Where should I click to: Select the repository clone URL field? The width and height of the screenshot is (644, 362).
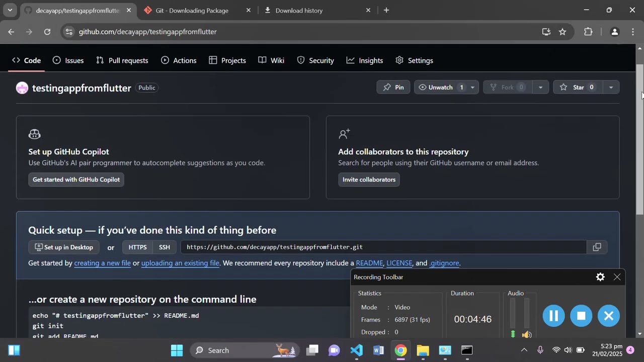[384, 247]
